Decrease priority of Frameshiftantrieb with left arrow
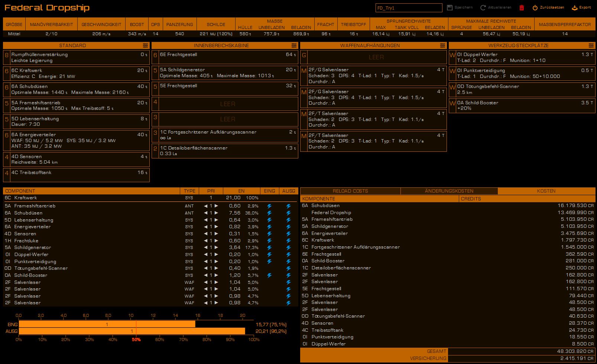 pyautogui.click(x=206, y=206)
